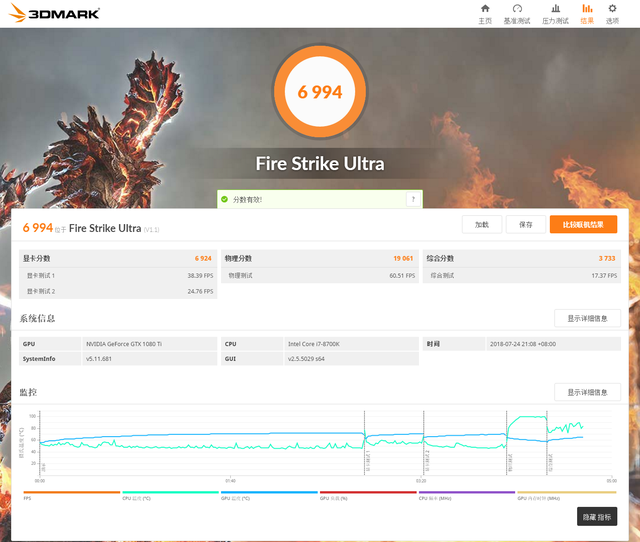The height and width of the screenshot is (542, 640).
Task: Click the first dashed marker line after 01:40 in the chart
Action: point(364,443)
